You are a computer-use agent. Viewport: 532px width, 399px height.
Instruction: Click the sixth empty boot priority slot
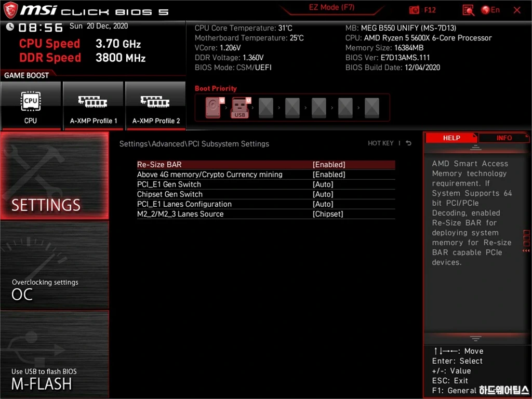345,108
